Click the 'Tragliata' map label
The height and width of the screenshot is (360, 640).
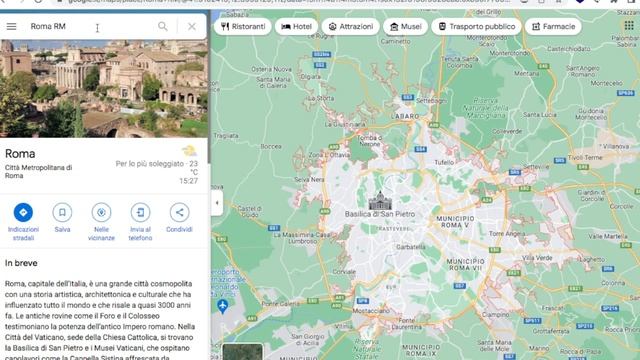tap(226, 136)
